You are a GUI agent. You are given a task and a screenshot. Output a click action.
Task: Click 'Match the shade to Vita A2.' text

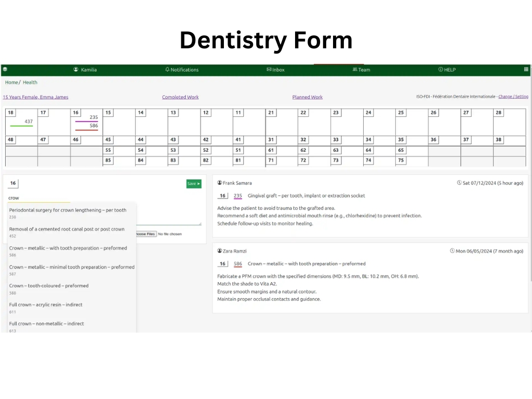tap(247, 284)
